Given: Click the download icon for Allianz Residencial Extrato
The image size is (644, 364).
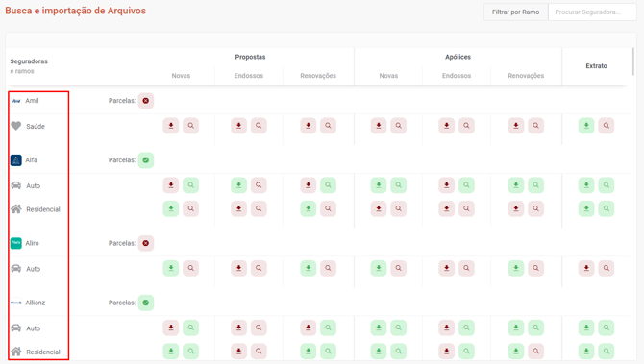Looking at the screenshot, I should (x=586, y=351).
